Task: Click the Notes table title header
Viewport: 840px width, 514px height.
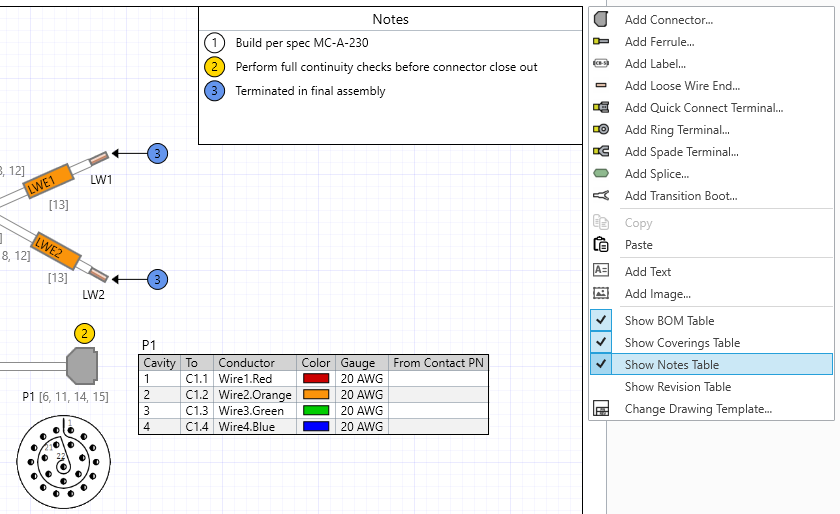Action: click(391, 19)
